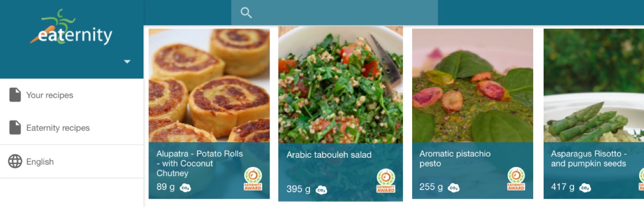
Task: Open the Your recipes menu item
Action: pyautogui.click(x=50, y=95)
